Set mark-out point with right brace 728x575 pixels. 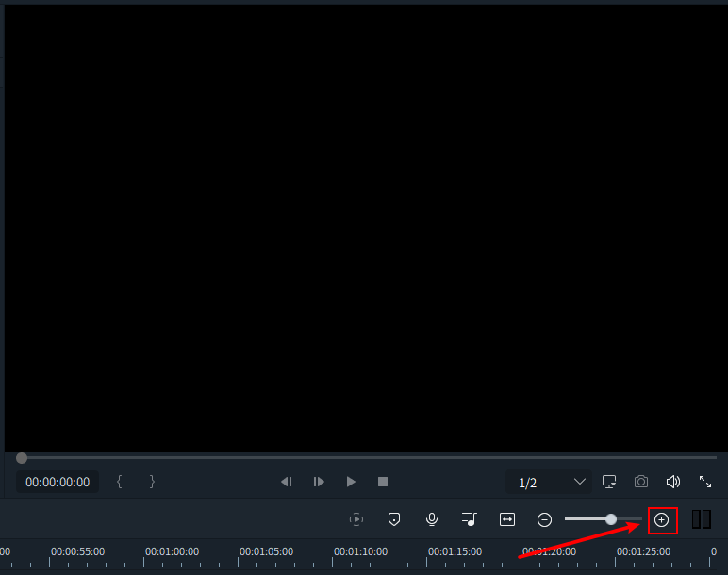point(152,482)
